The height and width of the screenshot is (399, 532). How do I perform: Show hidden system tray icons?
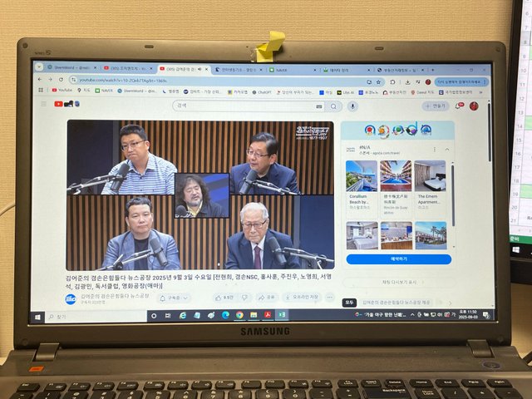click(x=412, y=315)
